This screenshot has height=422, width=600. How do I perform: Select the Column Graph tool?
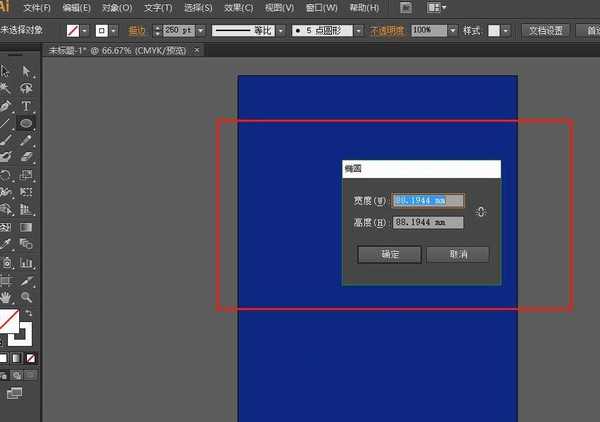pyautogui.click(x=26, y=263)
